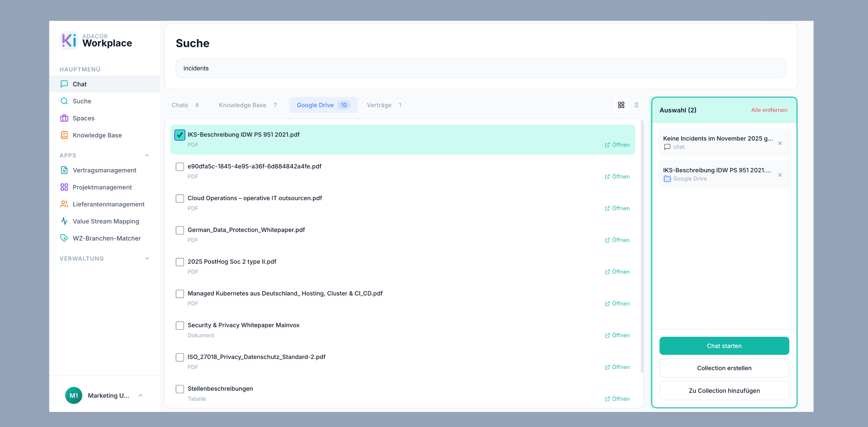This screenshot has width=868, height=427.
Task: Open the Verträge results tab
Action: [x=384, y=105]
